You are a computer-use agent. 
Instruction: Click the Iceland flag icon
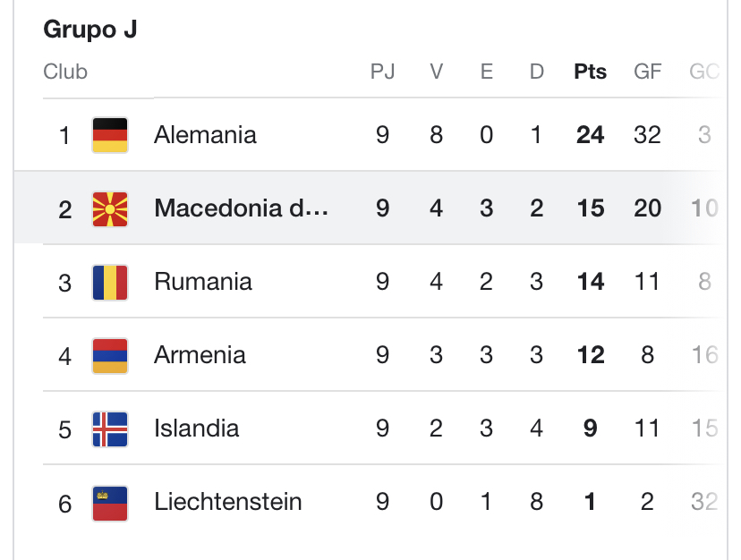(110, 428)
